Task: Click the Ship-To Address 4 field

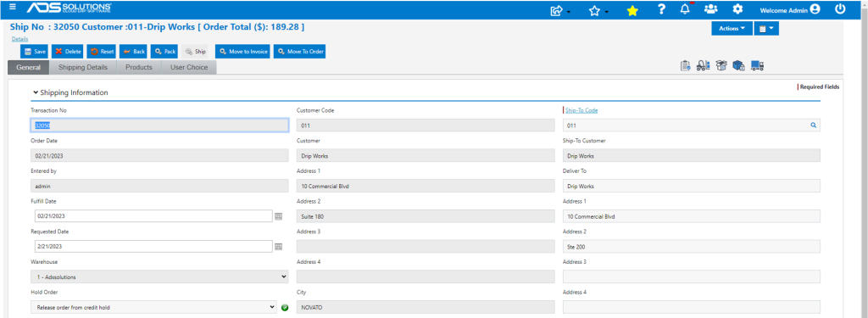Action: pyautogui.click(x=692, y=307)
